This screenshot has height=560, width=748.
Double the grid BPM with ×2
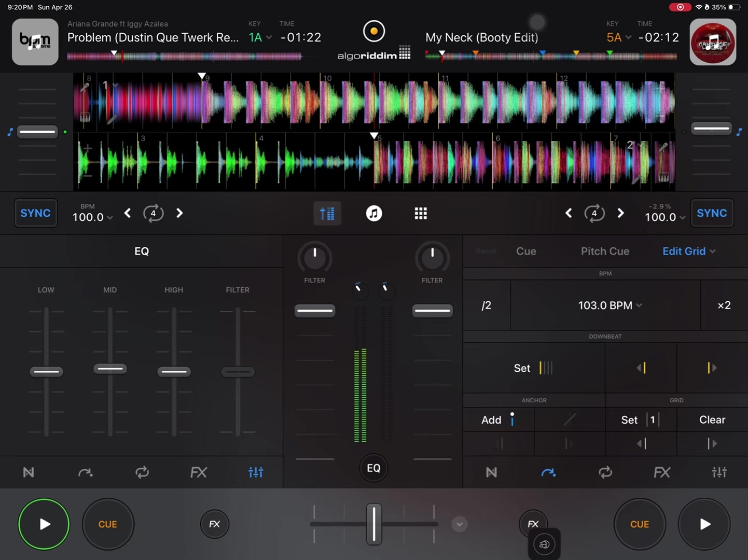point(724,305)
